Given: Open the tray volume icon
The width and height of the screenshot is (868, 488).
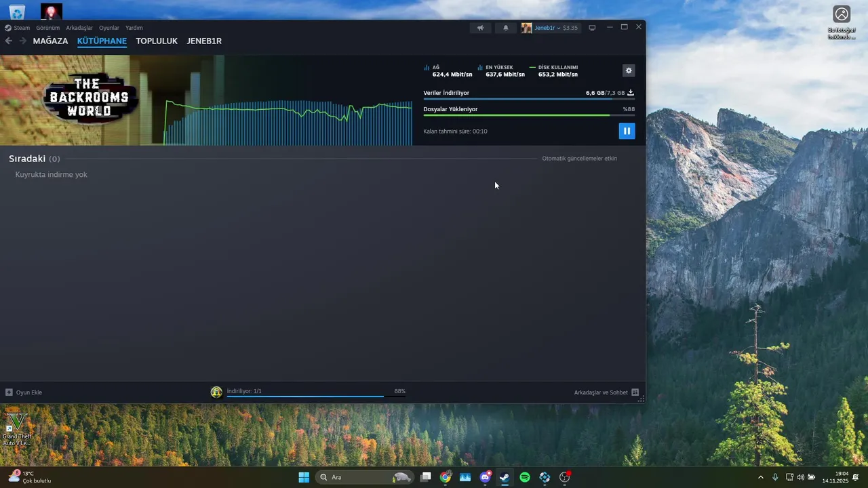Looking at the screenshot, I should click(x=800, y=477).
